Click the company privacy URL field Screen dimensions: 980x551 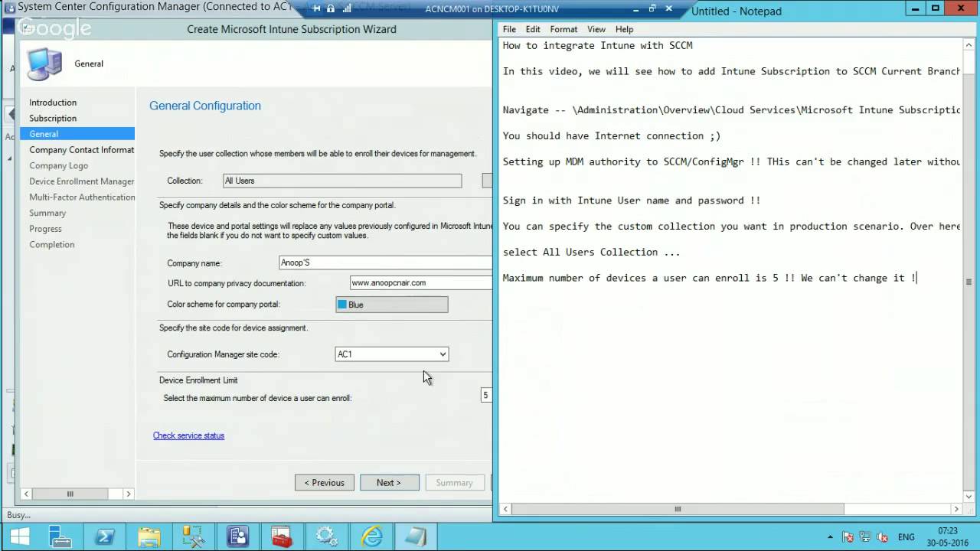[x=420, y=283]
